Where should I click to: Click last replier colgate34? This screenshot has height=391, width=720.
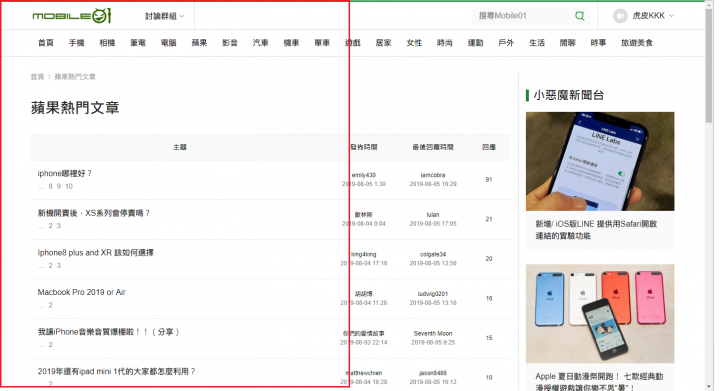click(433, 254)
